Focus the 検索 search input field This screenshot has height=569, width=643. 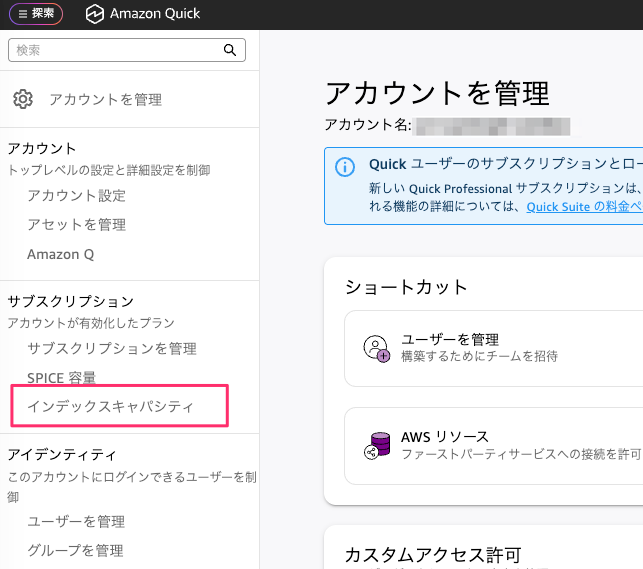click(127, 50)
